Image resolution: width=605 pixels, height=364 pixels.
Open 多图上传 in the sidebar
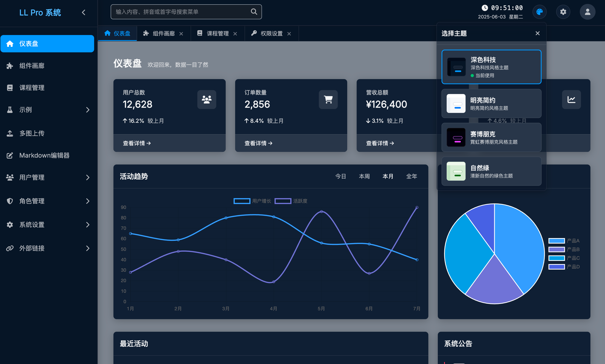point(47,133)
